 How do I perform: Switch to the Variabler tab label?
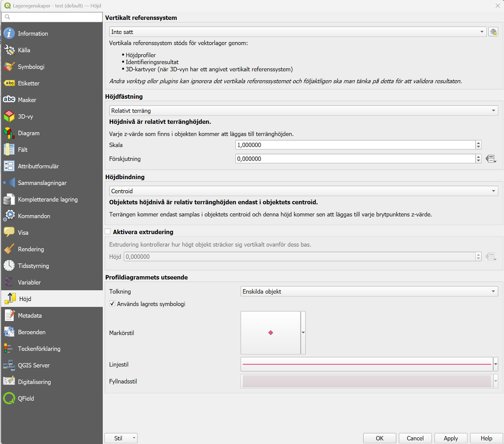(x=29, y=283)
